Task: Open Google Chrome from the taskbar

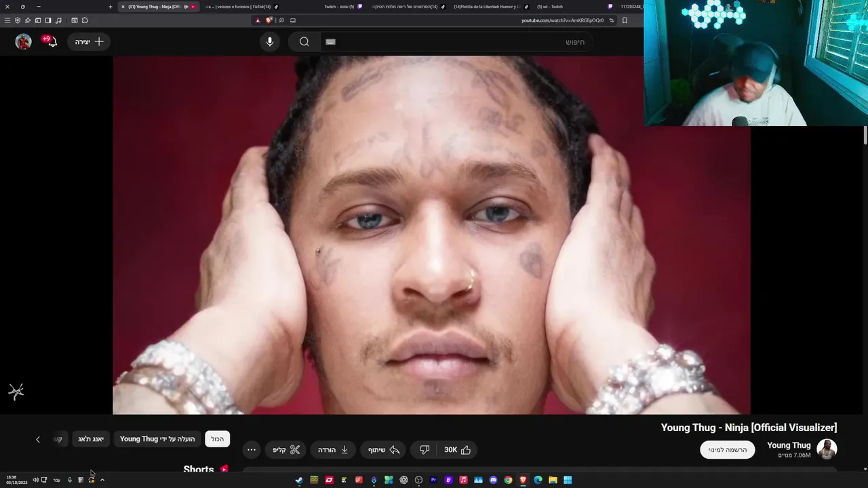Action: pyautogui.click(x=509, y=480)
